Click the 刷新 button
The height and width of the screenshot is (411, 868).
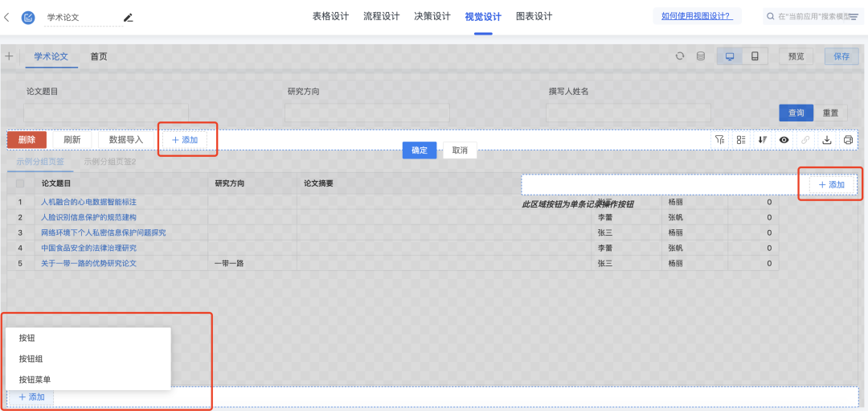pyautogui.click(x=72, y=140)
